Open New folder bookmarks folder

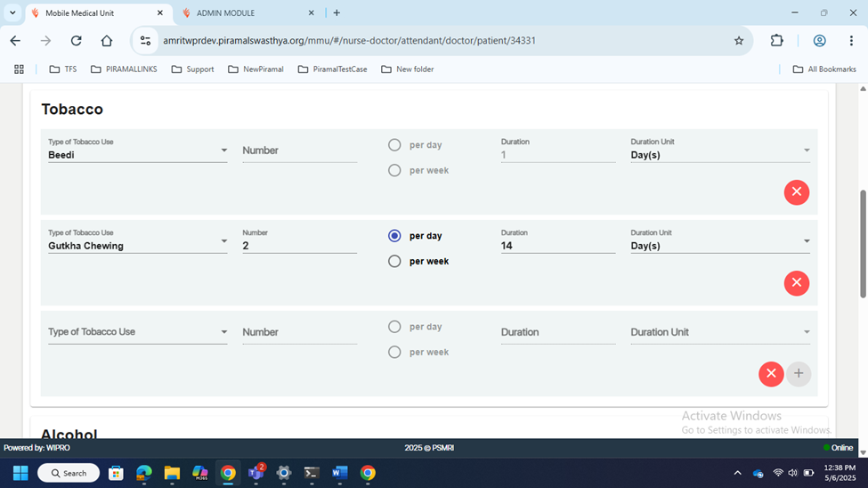(x=408, y=69)
